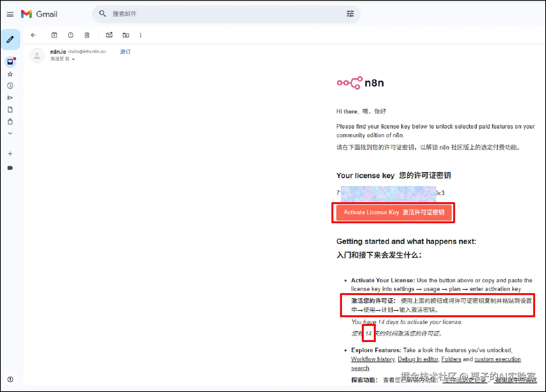The height and width of the screenshot is (392, 546).
Task: Report this email as spam
Action: (x=71, y=35)
